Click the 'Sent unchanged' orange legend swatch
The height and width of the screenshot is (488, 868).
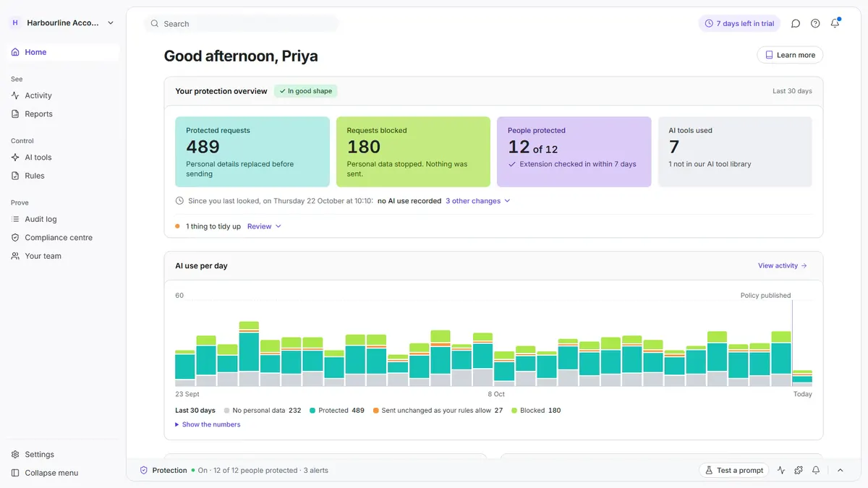click(x=376, y=411)
